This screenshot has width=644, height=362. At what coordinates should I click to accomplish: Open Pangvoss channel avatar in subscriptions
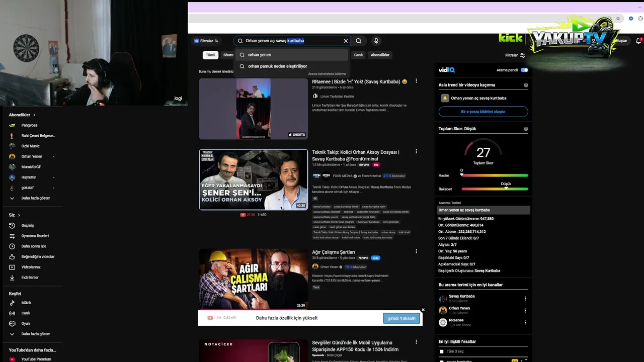click(12, 125)
